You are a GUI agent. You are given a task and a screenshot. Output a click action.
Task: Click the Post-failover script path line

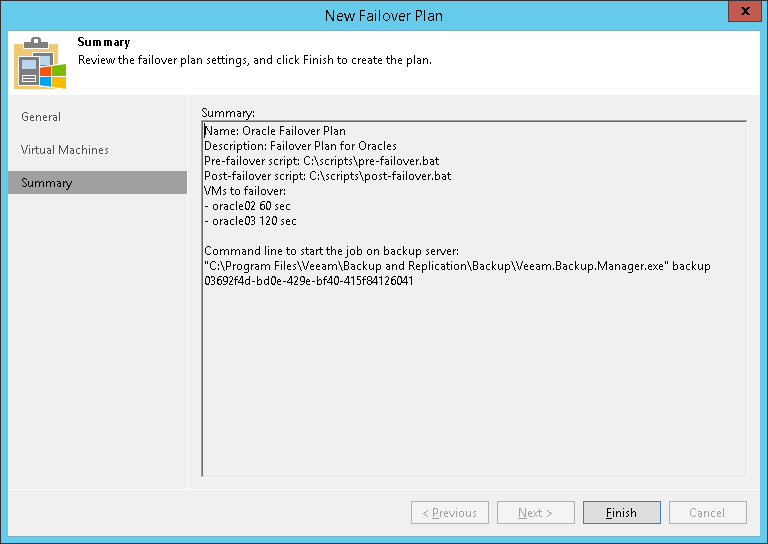coord(327,176)
